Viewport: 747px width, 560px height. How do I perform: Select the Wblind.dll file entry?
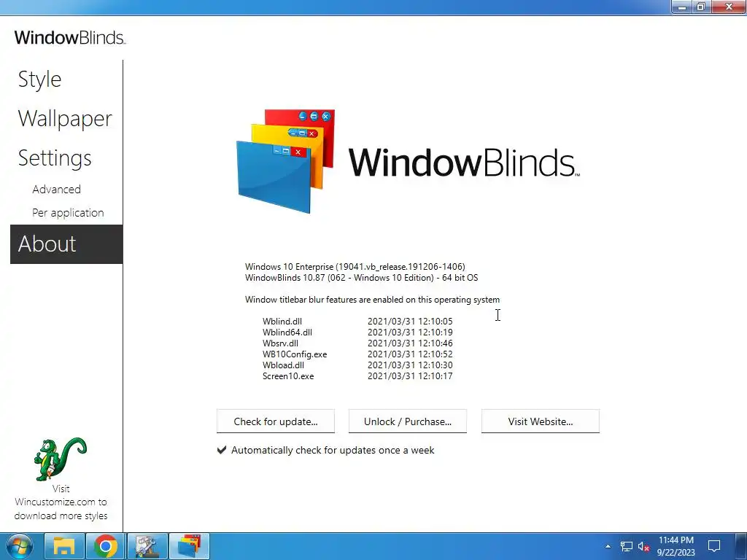coord(282,322)
